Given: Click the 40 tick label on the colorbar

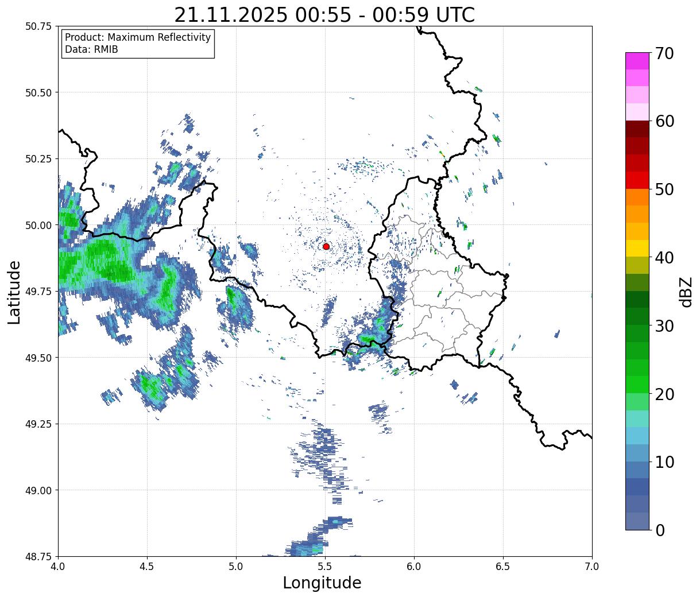Looking at the screenshot, I should (x=664, y=258).
